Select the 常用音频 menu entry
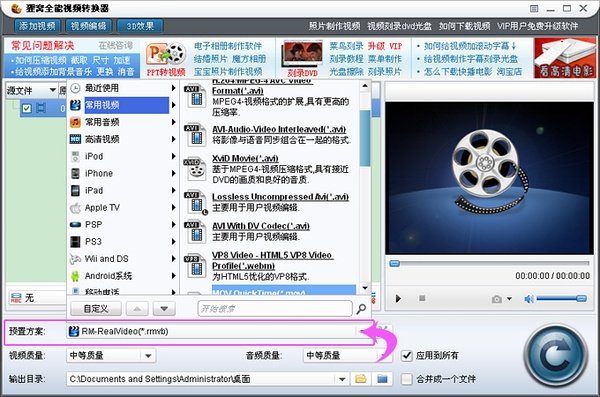The width and height of the screenshot is (600, 397). click(122, 122)
